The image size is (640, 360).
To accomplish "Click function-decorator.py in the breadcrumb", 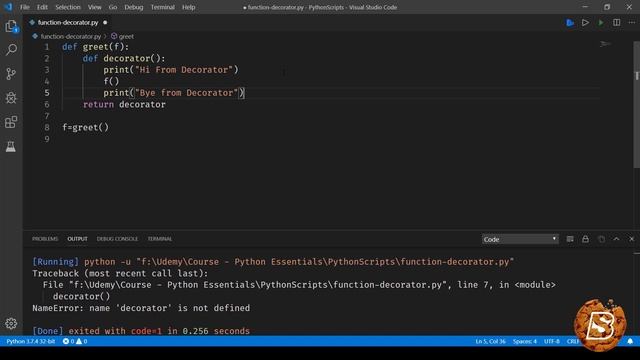I will point(71,36).
